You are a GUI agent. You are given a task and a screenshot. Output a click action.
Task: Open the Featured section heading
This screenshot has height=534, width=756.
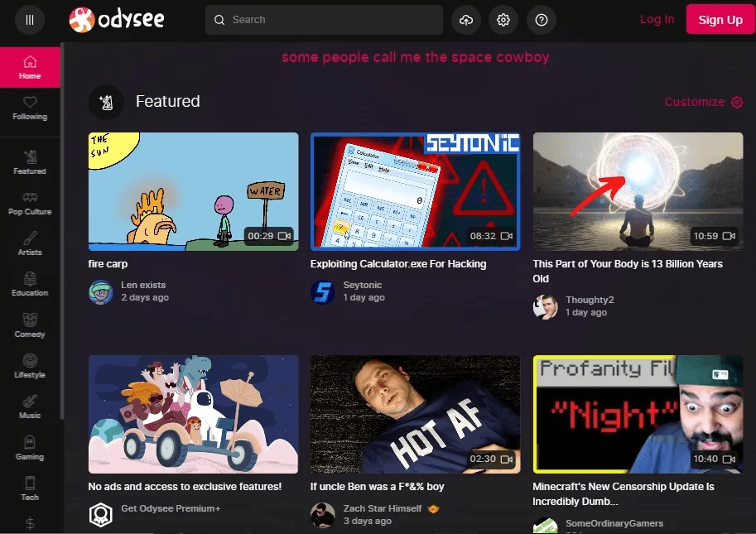point(168,102)
